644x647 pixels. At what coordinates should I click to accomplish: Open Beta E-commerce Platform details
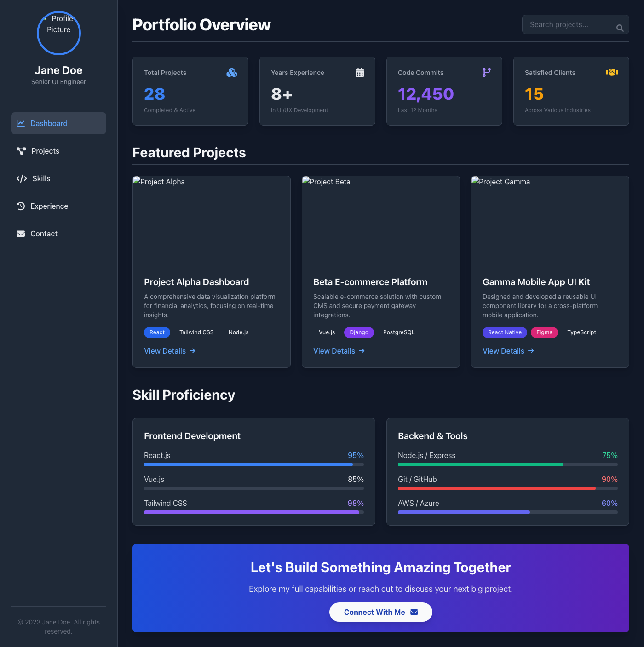339,351
